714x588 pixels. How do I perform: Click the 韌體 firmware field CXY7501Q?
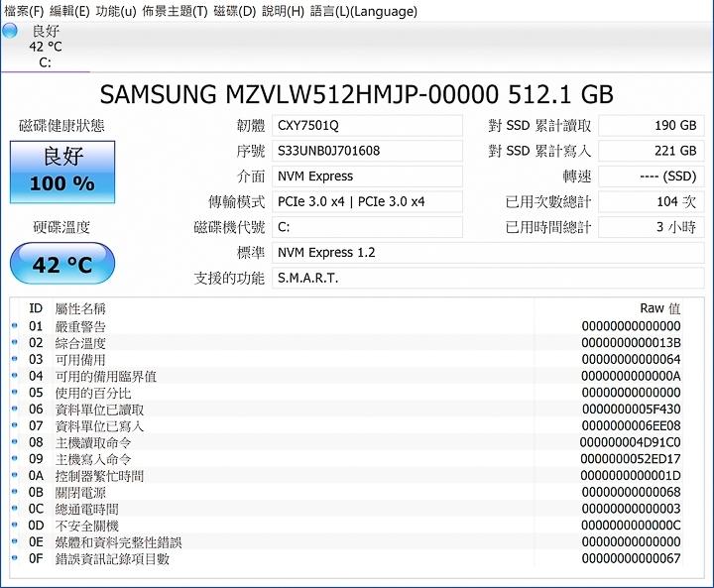[x=367, y=126]
